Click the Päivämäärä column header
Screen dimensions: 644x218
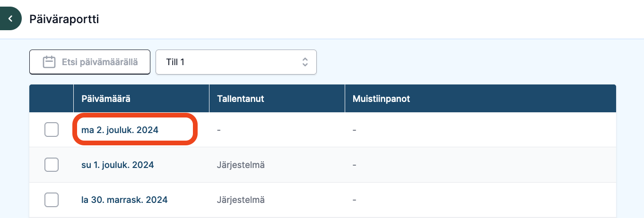coord(105,99)
